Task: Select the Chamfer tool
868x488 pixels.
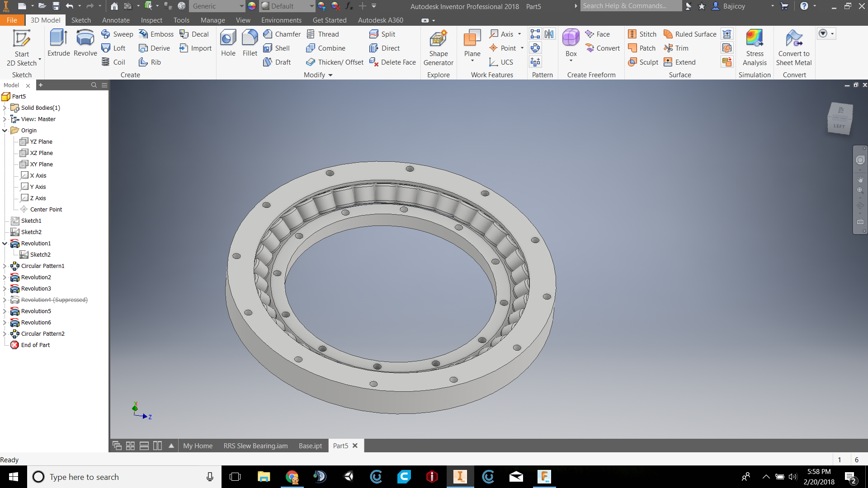Action: click(x=281, y=34)
